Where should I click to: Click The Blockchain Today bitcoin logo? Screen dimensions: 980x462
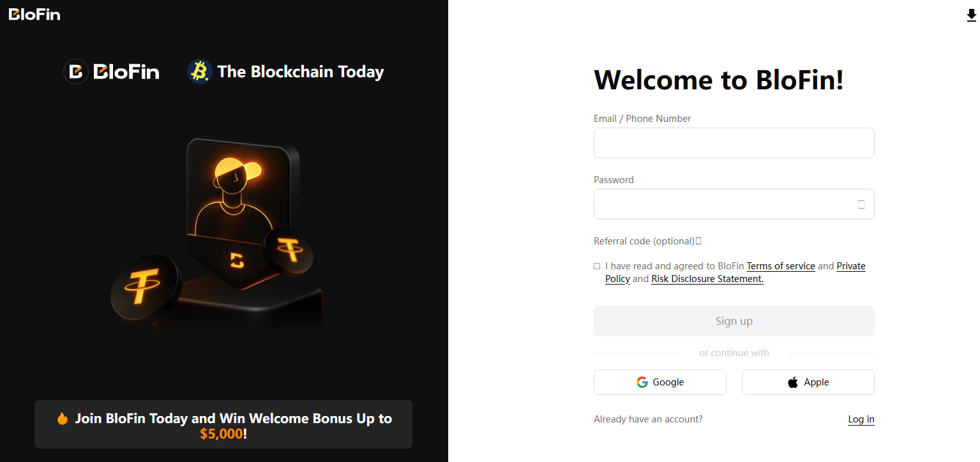pos(199,71)
